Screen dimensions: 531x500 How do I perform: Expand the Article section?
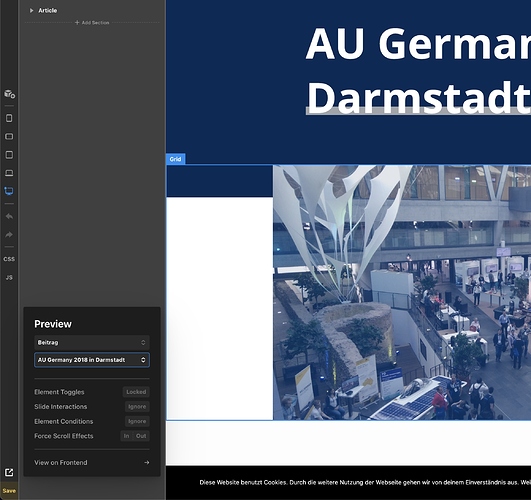(31, 11)
